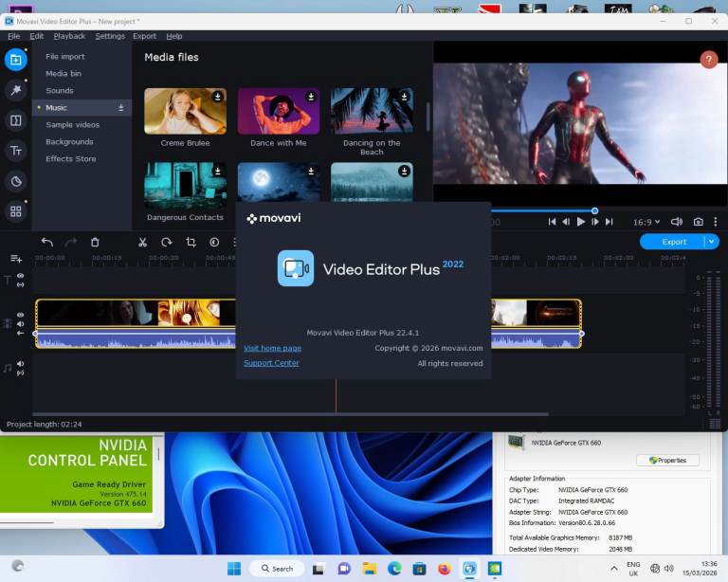This screenshot has width=728, height=582.
Task: Click the preview playback progress slider handle
Action: (x=594, y=210)
